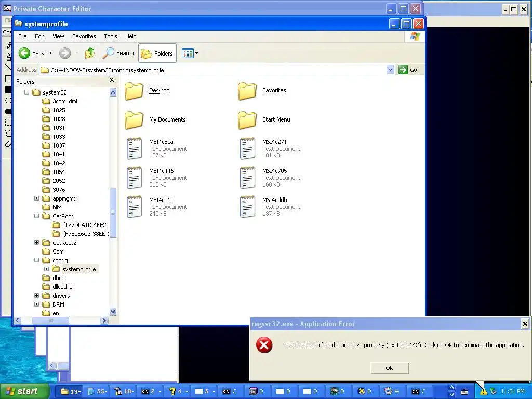Select the Favorites folder icon in file pane

(247, 90)
